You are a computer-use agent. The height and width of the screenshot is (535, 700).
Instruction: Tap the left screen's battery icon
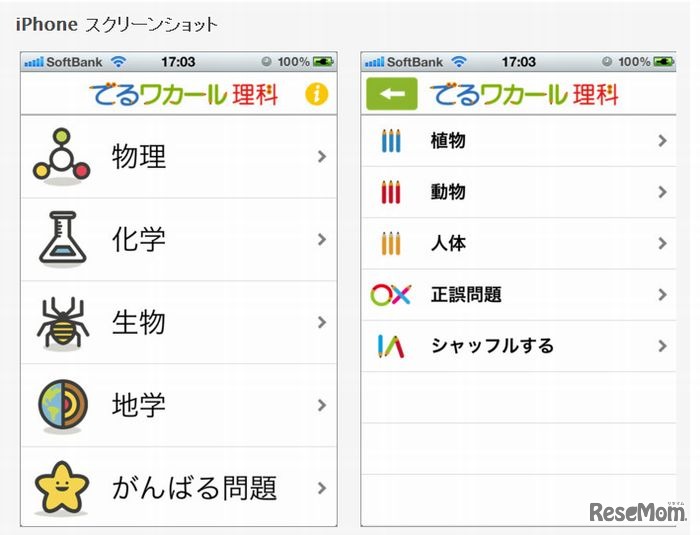[x=323, y=62]
